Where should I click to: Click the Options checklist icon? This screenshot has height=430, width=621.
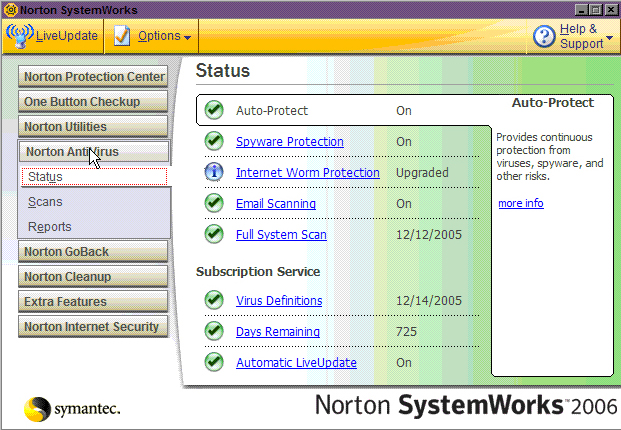122,36
